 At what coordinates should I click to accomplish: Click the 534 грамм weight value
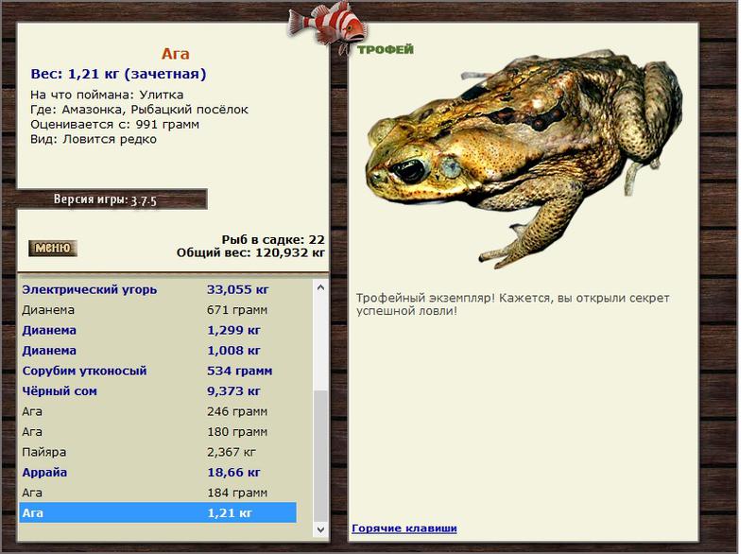(x=240, y=371)
